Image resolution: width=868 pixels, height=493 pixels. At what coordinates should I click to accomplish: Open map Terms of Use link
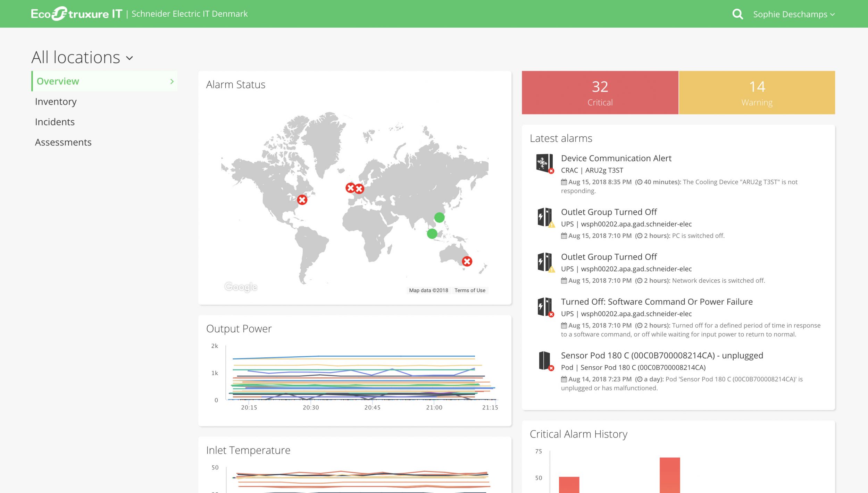coord(470,290)
